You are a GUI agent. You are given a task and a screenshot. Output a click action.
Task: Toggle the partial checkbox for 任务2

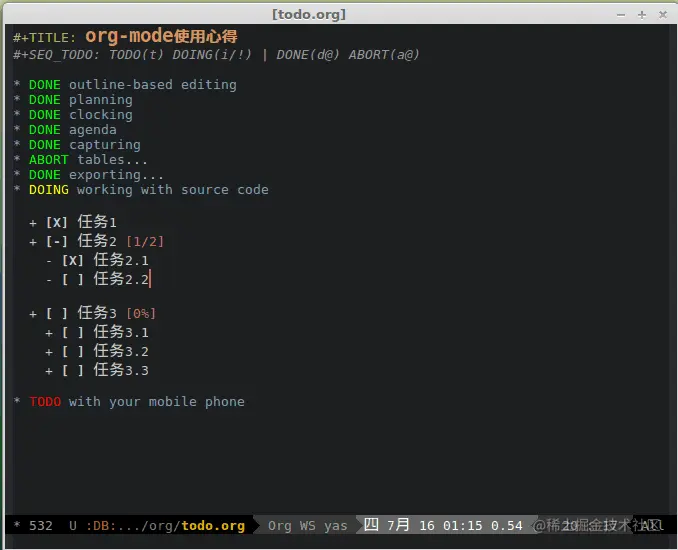pyautogui.click(x=57, y=241)
